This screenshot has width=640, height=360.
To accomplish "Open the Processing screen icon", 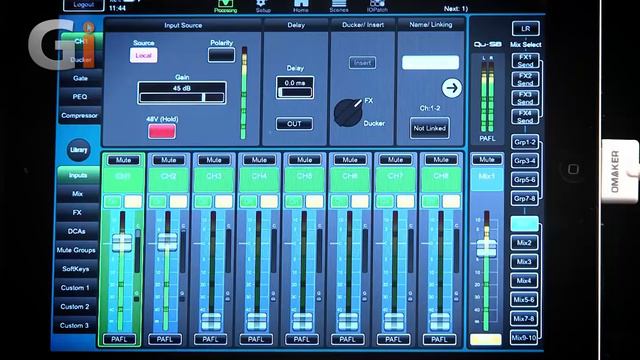I will (x=225, y=6).
